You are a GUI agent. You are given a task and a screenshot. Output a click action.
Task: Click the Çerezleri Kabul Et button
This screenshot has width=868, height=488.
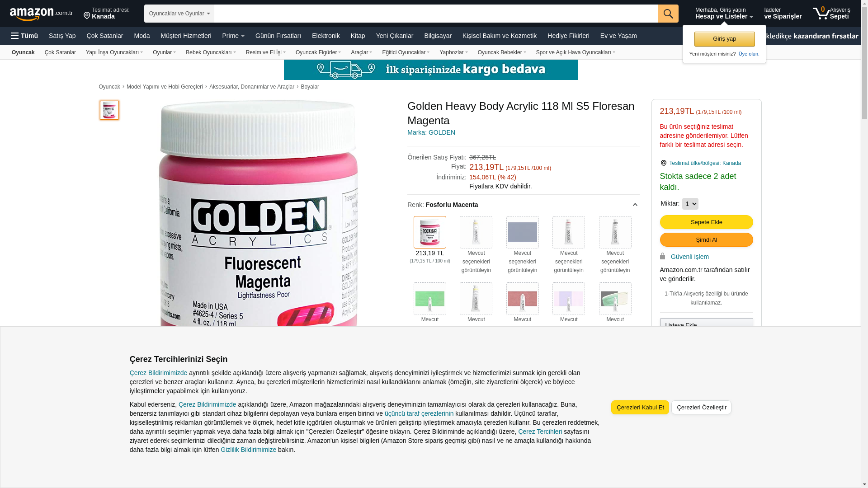coord(640,408)
